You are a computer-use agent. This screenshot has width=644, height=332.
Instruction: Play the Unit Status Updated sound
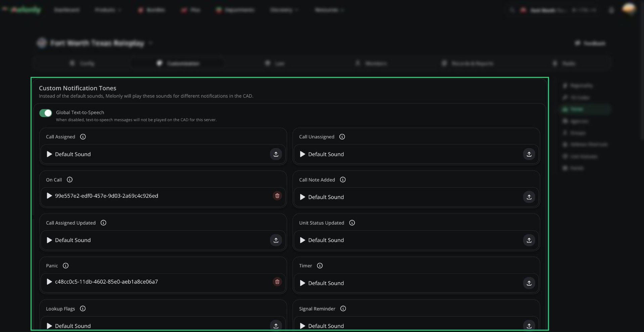[303, 240]
